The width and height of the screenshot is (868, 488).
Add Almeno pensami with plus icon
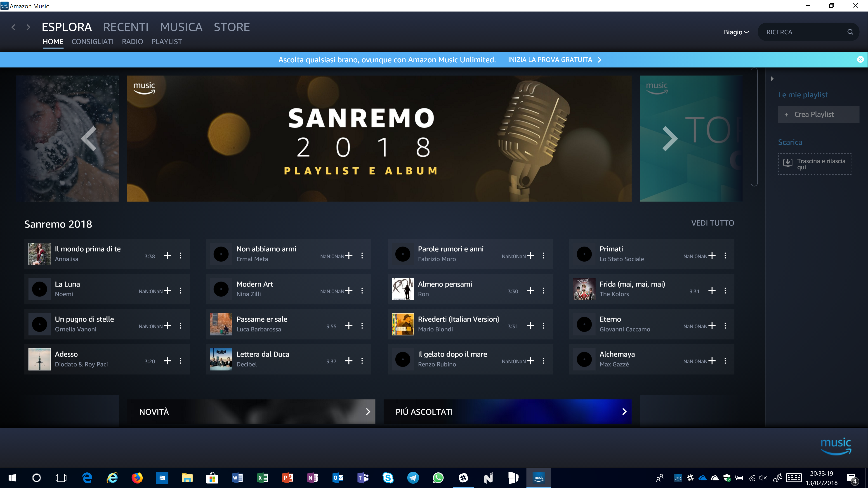click(530, 291)
